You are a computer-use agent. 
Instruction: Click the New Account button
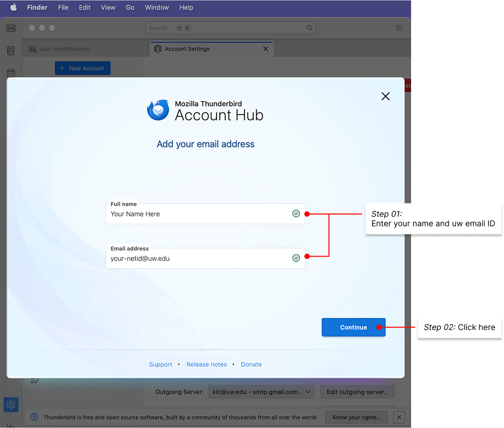click(x=82, y=68)
